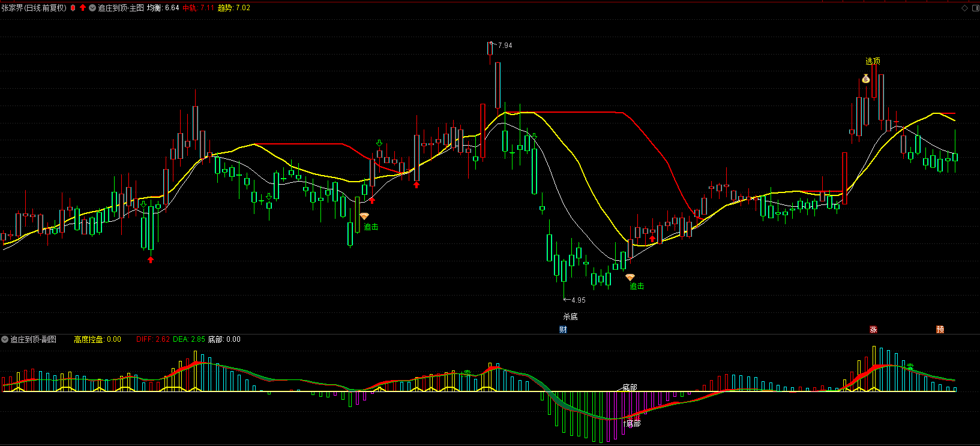Image resolution: width=980 pixels, height=446 pixels.
Task: Click the red up-arrow icon in title bar
Action: [83, 8]
